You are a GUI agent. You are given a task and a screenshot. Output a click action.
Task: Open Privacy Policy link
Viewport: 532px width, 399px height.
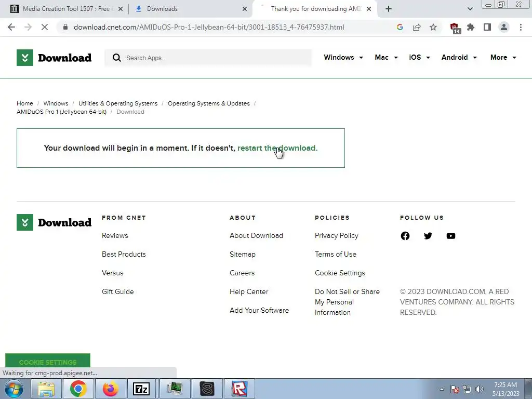(x=337, y=235)
